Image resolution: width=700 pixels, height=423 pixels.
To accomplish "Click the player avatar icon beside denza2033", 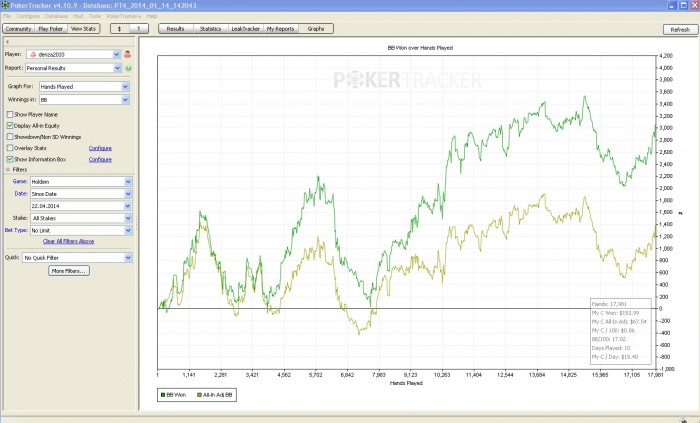I will (x=127, y=54).
